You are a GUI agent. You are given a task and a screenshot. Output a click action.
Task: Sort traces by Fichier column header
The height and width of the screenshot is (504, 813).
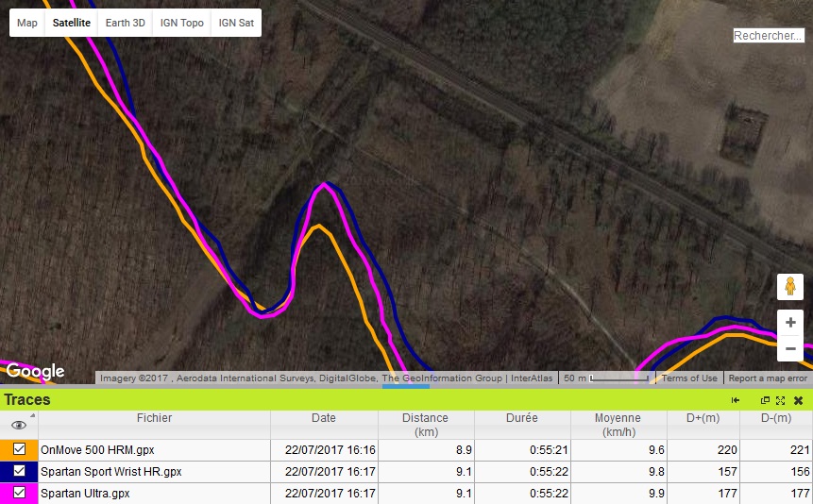tap(154, 418)
